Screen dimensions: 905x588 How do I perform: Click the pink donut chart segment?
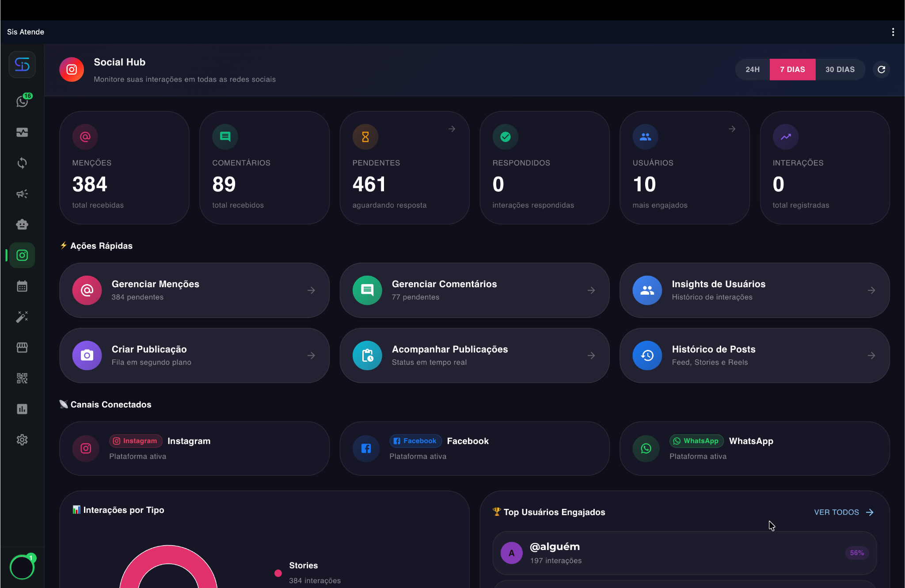[168, 555]
